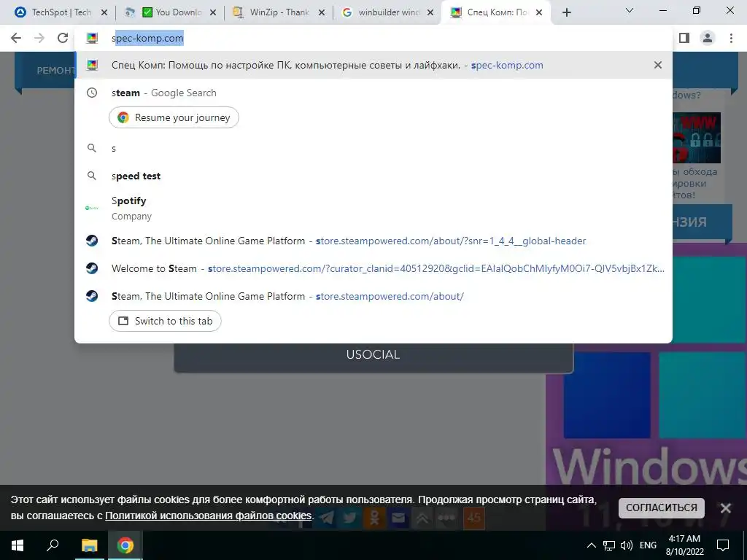Choose the steam Google Search suggestion
747x560 pixels.
pos(373,93)
